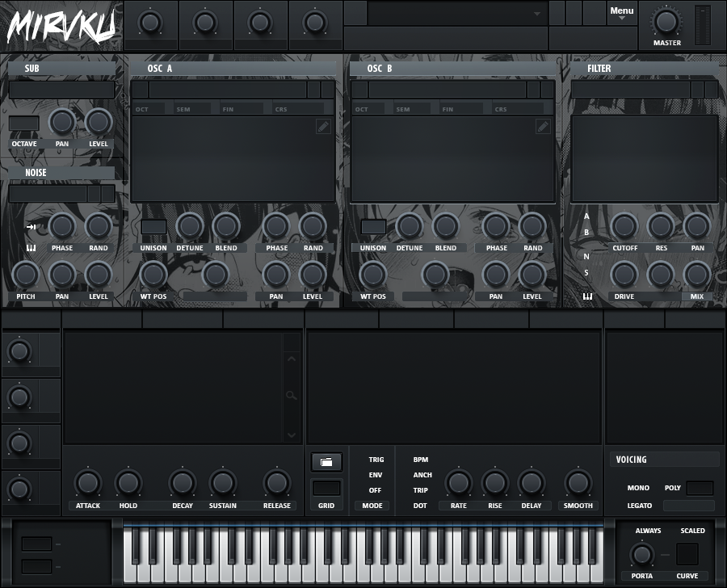Click the OSC A wavetable edit pencil icon
The image size is (727, 588).
pos(323,126)
